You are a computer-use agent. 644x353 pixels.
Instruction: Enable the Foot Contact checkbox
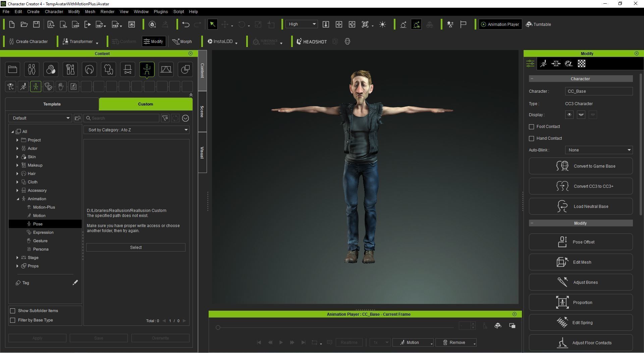531,127
